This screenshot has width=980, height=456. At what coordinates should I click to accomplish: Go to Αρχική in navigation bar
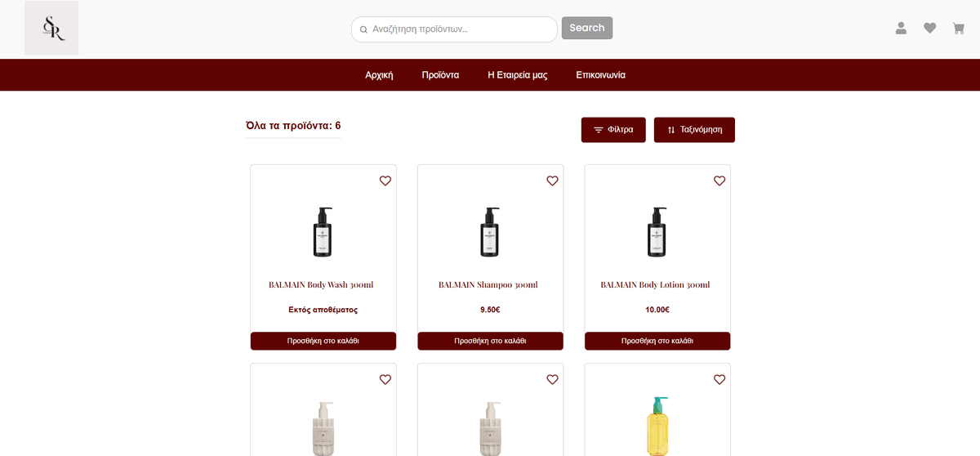click(x=379, y=75)
